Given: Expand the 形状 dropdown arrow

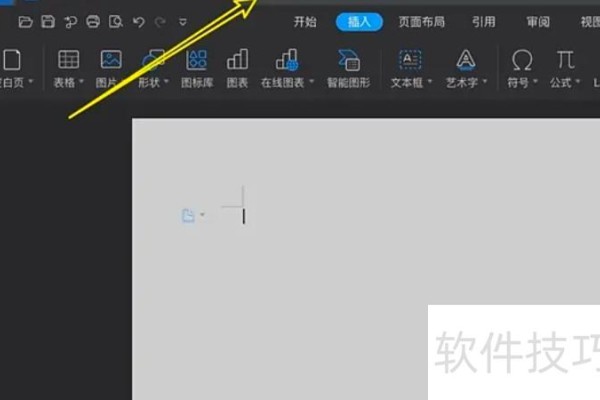Looking at the screenshot, I should click(166, 82).
